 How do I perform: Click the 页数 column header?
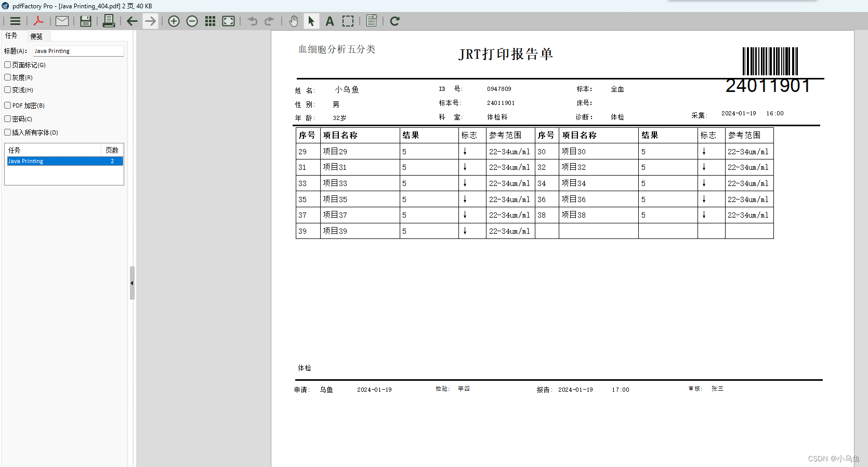[x=112, y=150]
